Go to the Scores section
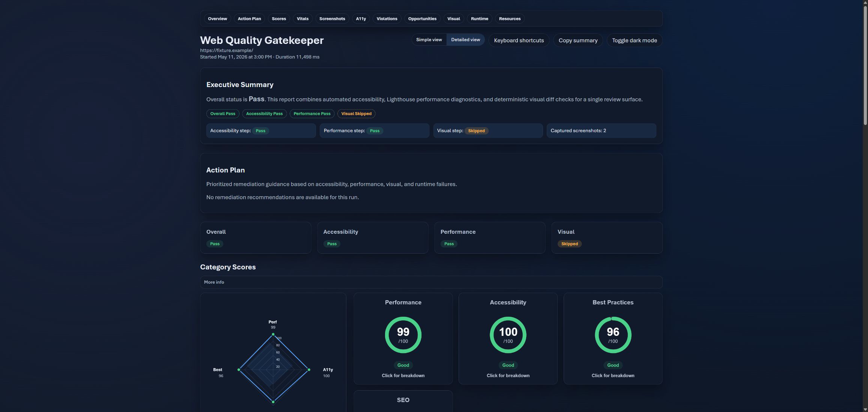This screenshot has height=412, width=868. 279,19
